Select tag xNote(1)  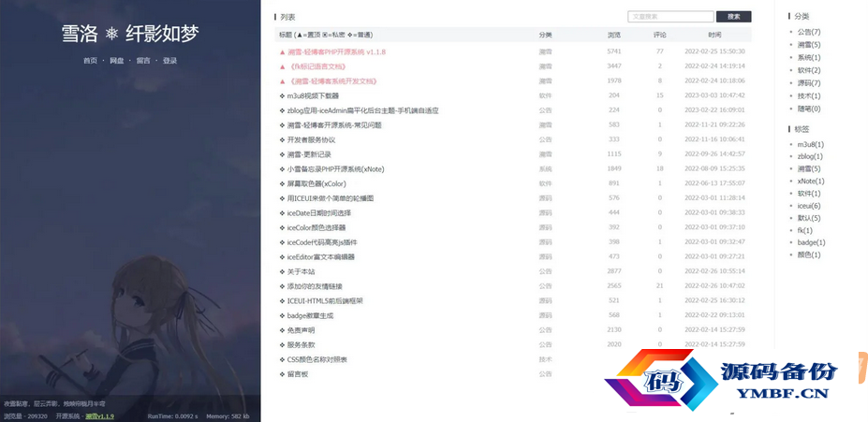tap(811, 181)
